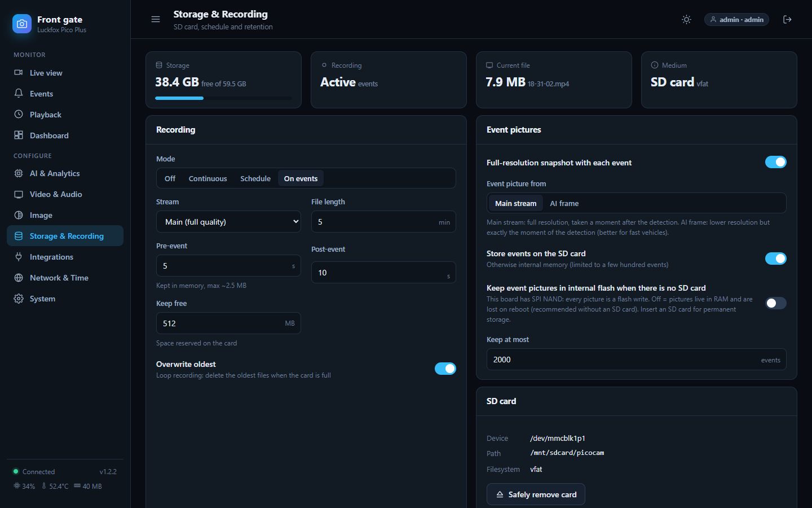The height and width of the screenshot is (508, 812).
Task: Focus the File length minutes field
Action: coord(383,222)
